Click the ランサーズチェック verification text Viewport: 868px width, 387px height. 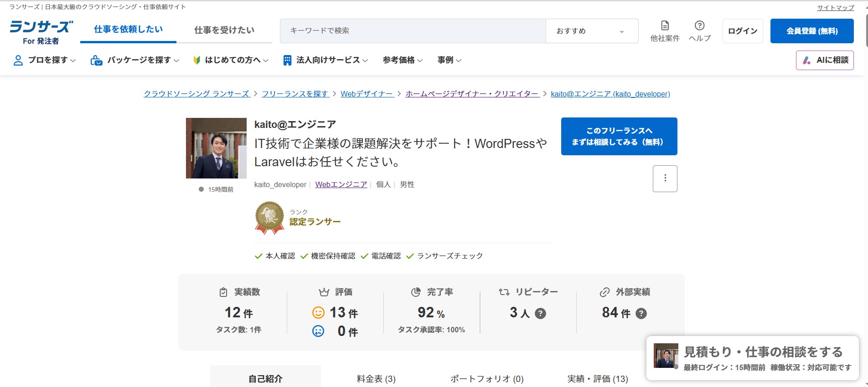click(x=450, y=256)
